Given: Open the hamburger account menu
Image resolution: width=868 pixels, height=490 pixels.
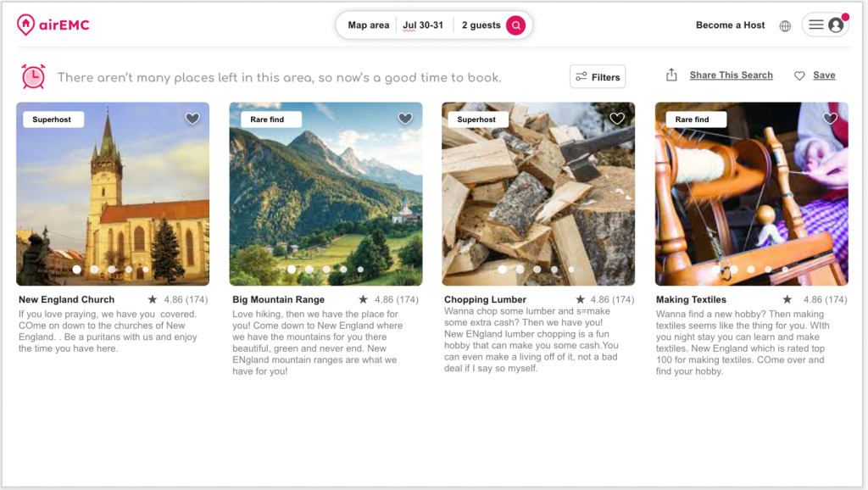Looking at the screenshot, I should point(816,25).
